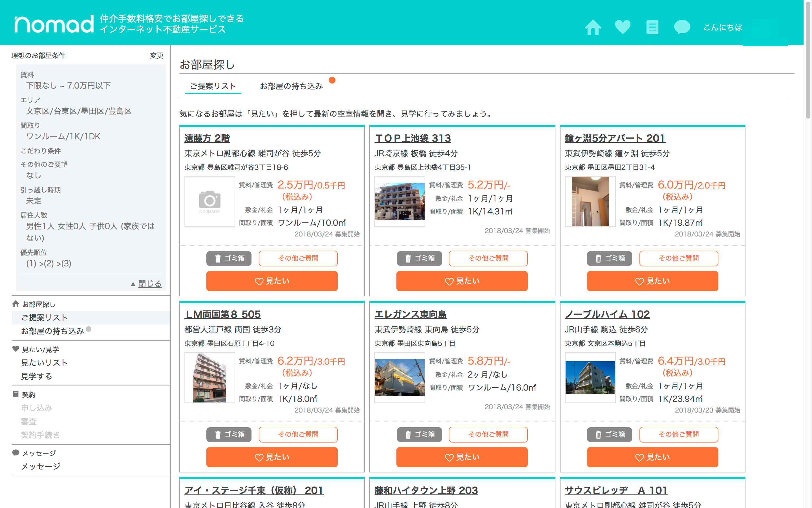
Task: Click 変更 to edit room conditions
Action: [156, 55]
